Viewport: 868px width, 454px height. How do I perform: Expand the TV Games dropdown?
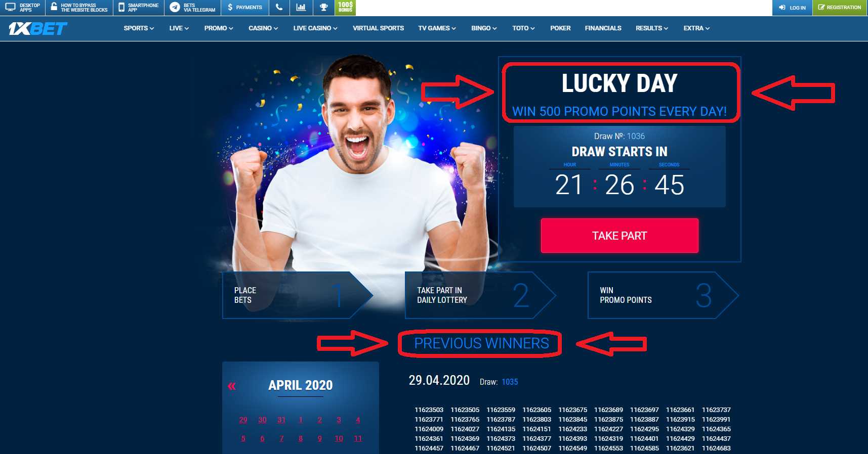437,28
